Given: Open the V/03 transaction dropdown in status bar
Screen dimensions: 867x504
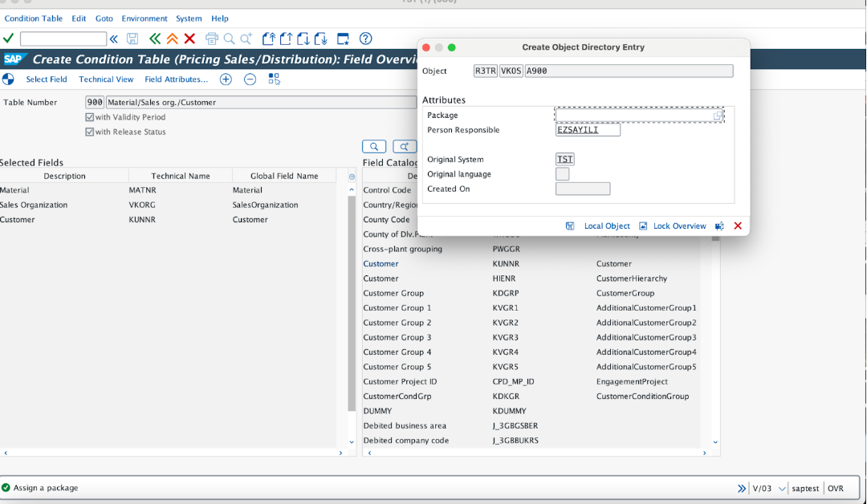Looking at the screenshot, I should pyautogui.click(x=782, y=489).
